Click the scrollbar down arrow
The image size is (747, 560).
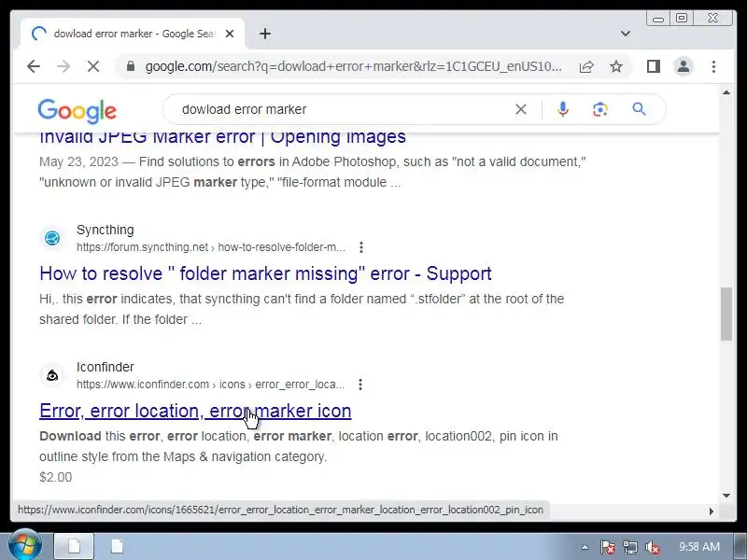tap(726, 496)
